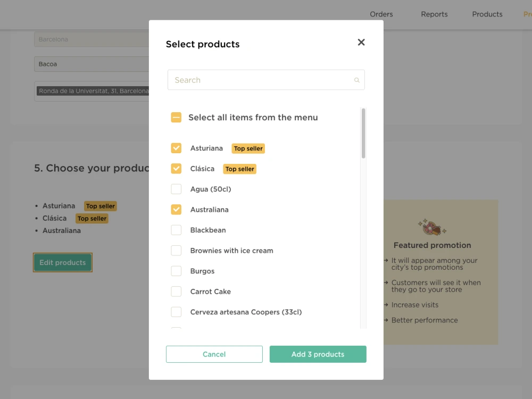This screenshot has width=532, height=399.
Task: Click the Blackbean product name
Action: click(x=208, y=230)
